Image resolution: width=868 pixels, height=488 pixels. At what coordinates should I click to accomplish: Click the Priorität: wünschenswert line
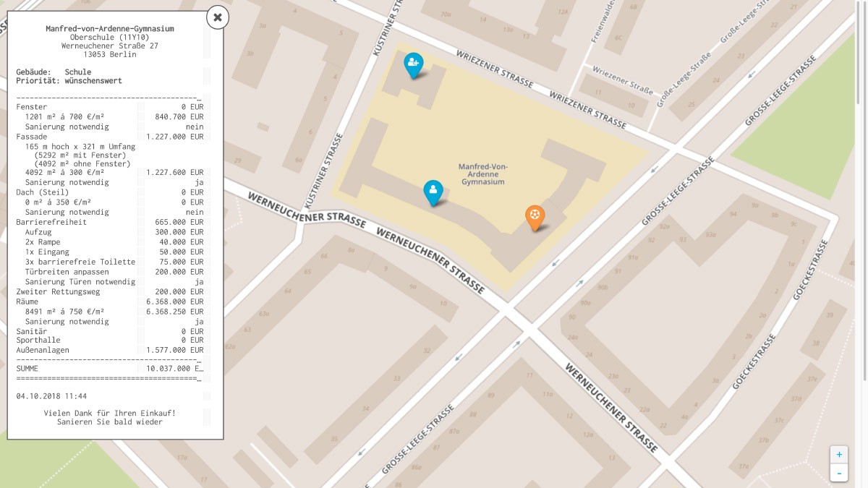pos(69,81)
